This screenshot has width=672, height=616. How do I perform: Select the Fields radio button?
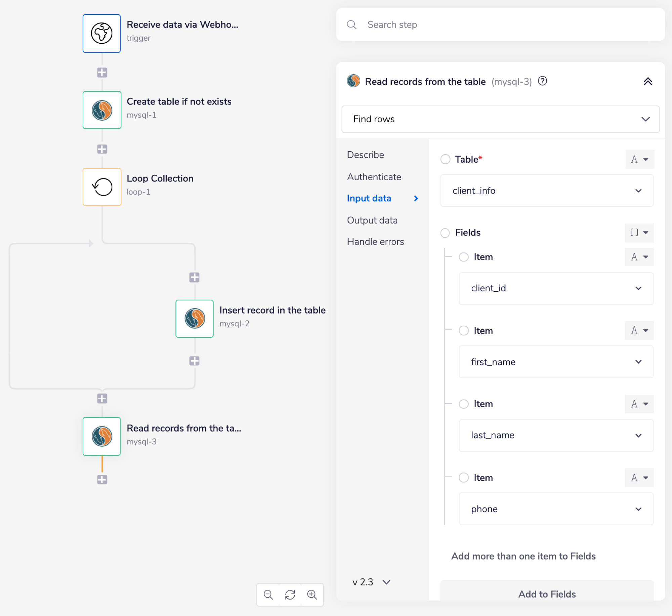(445, 233)
